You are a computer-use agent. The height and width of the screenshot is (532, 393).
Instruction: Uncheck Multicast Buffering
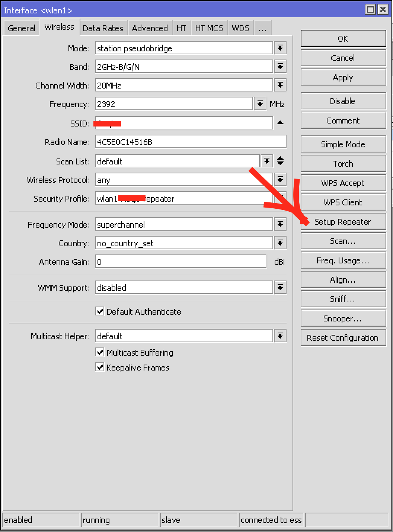click(99, 352)
